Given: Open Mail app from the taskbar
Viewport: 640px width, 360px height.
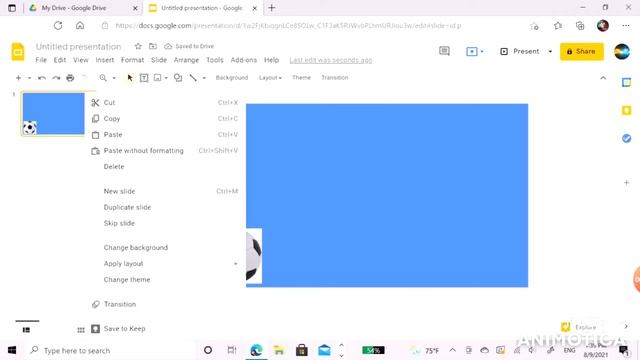Looking at the screenshot, I should point(324,350).
